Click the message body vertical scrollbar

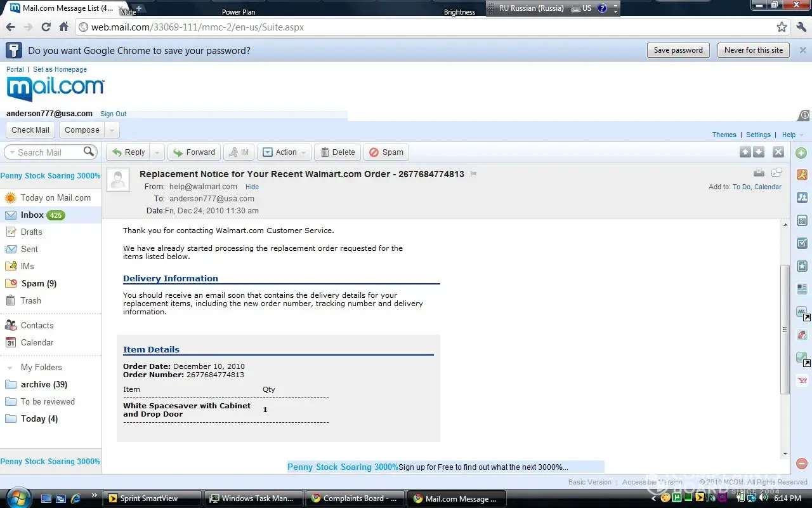[785, 330]
